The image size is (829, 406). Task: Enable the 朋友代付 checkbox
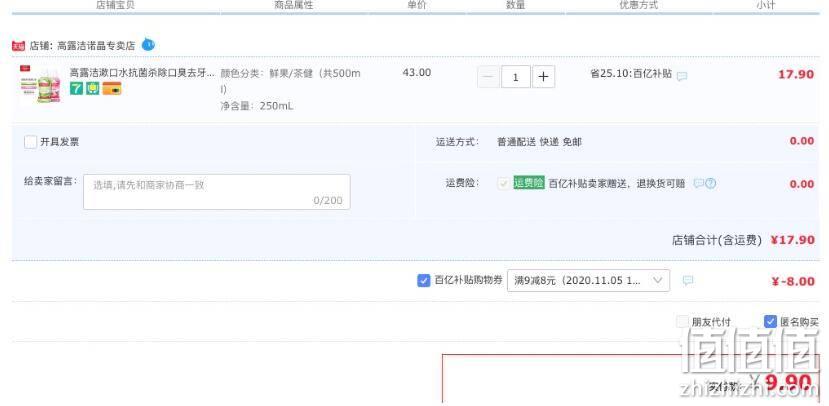683,321
